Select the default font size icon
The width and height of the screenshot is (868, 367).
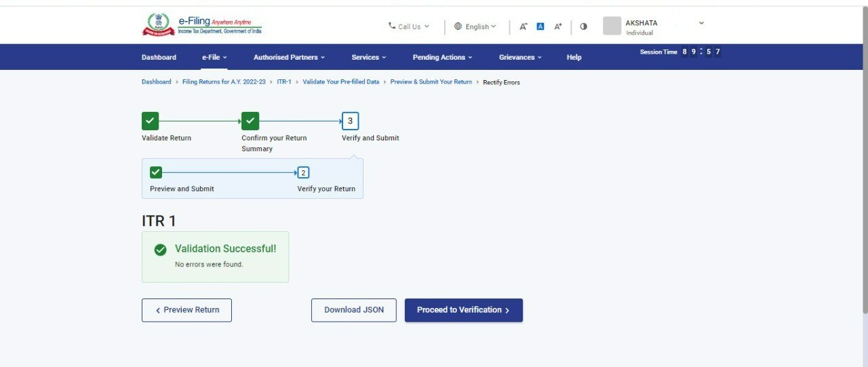pyautogui.click(x=540, y=26)
